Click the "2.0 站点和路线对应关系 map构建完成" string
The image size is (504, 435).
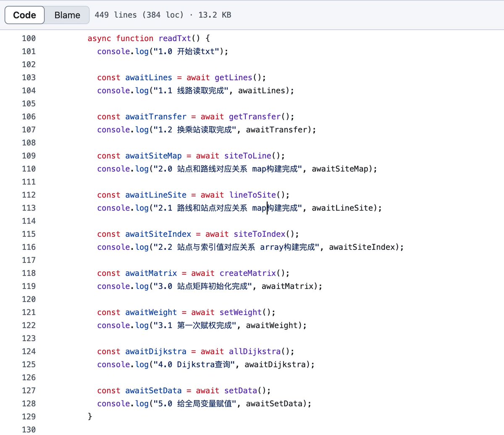click(x=228, y=169)
